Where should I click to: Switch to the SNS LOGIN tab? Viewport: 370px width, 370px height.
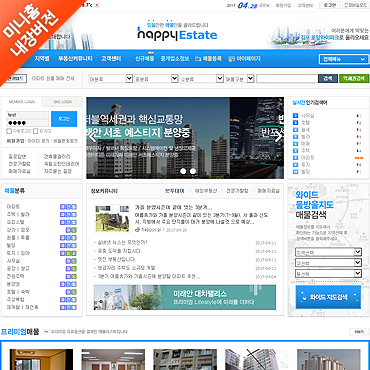[x=62, y=102]
